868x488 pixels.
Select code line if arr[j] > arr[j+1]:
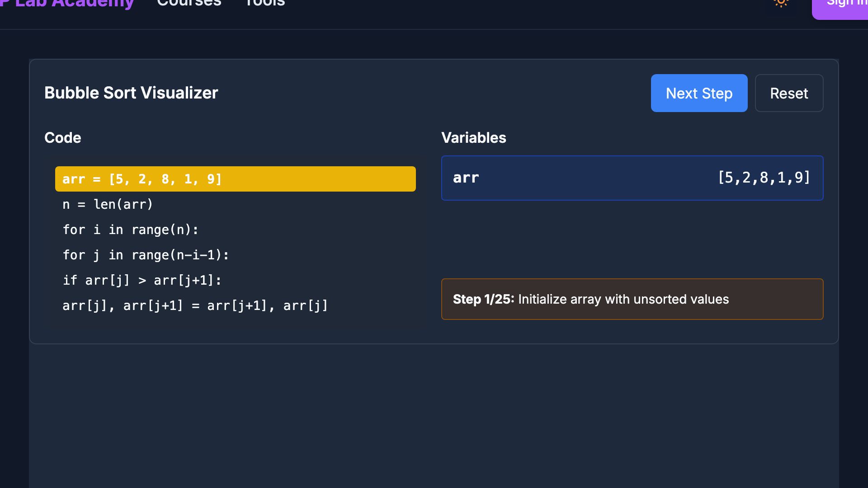click(235, 280)
